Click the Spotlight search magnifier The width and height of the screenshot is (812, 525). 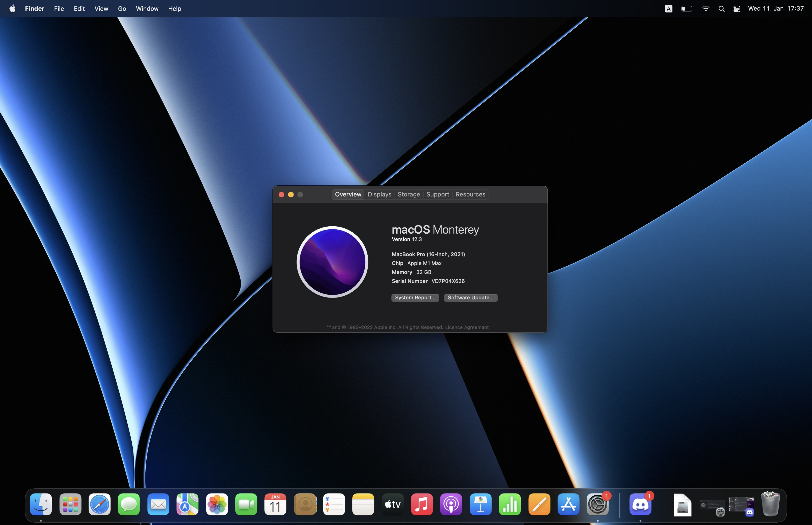point(721,9)
